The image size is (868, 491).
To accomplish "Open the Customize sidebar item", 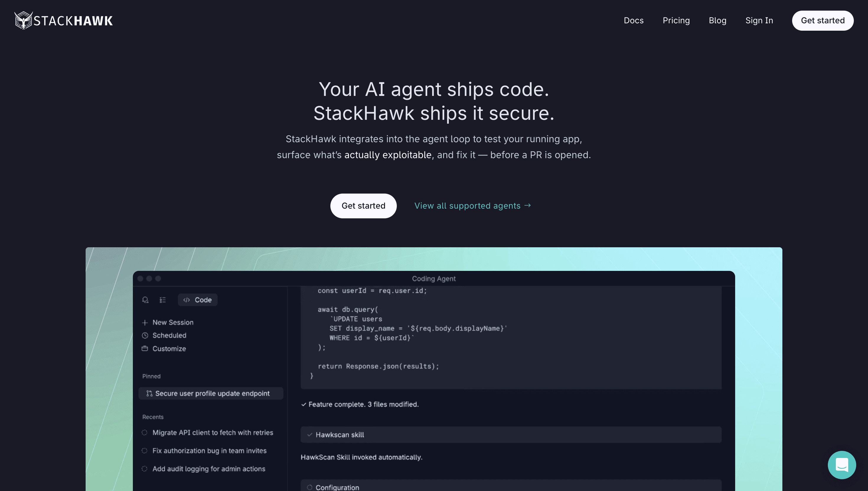I will [164, 349].
